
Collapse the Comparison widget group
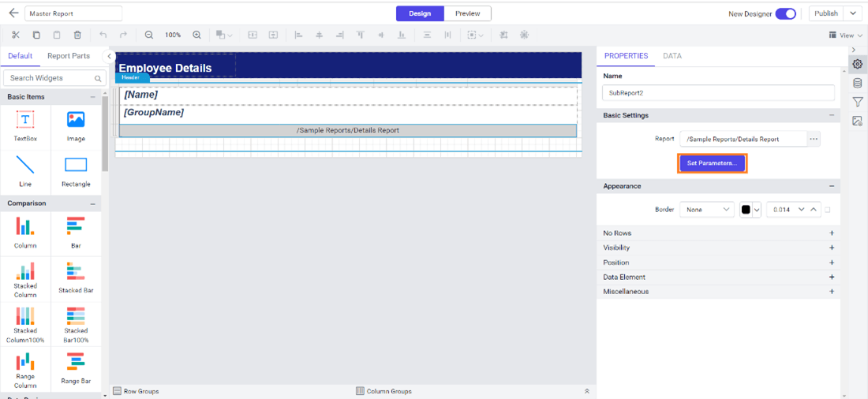pos(92,203)
